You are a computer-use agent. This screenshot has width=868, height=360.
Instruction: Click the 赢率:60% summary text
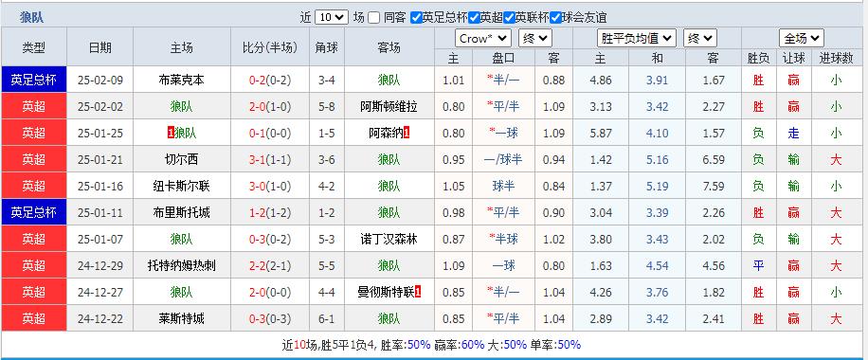click(x=459, y=345)
